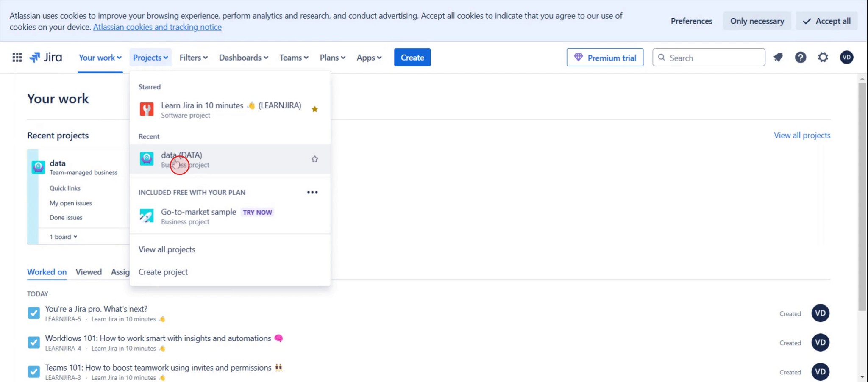Open View all projects link

tap(802, 135)
